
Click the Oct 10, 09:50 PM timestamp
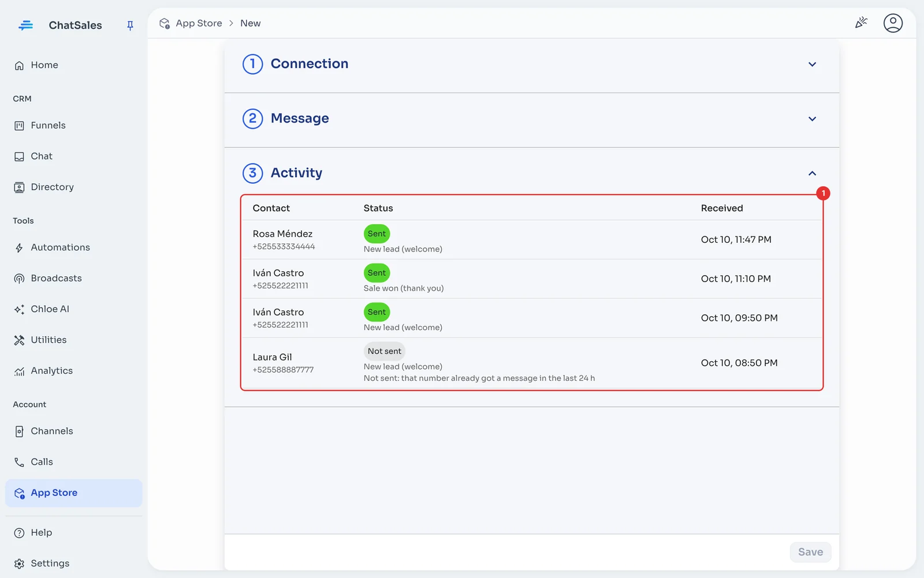click(739, 318)
